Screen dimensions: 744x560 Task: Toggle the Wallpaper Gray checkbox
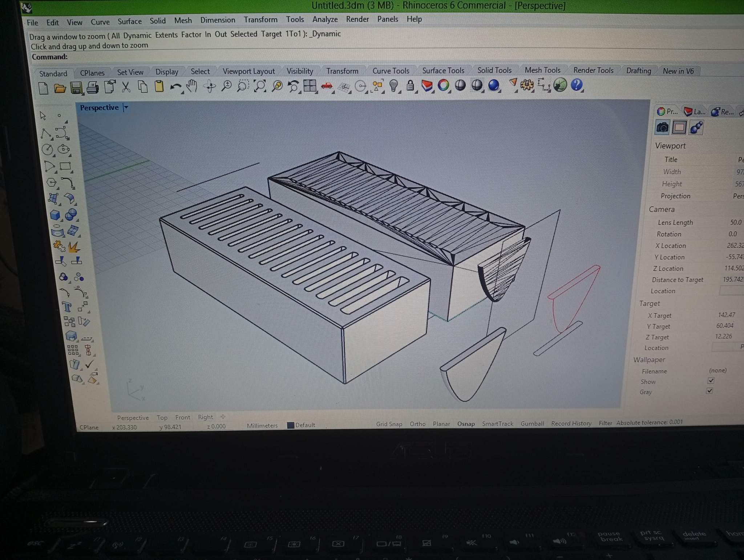coord(709,391)
